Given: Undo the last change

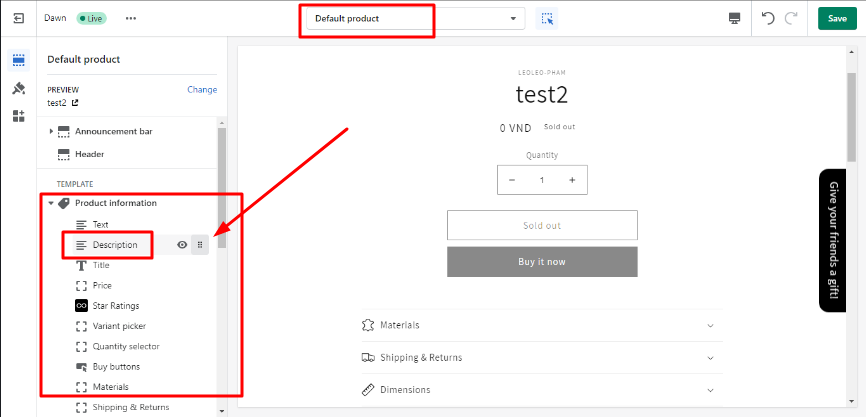Looking at the screenshot, I should (x=768, y=18).
